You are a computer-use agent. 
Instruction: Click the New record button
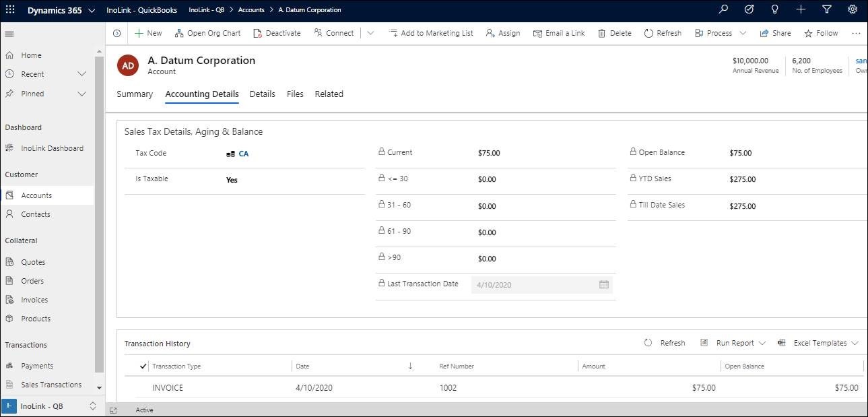pos(148,33)
